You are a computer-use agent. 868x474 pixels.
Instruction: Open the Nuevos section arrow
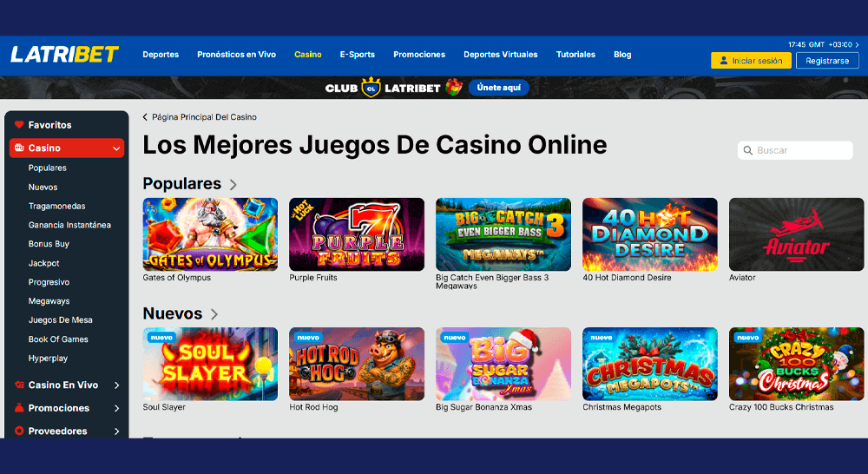pyautogui.click(x=214, y=314)
